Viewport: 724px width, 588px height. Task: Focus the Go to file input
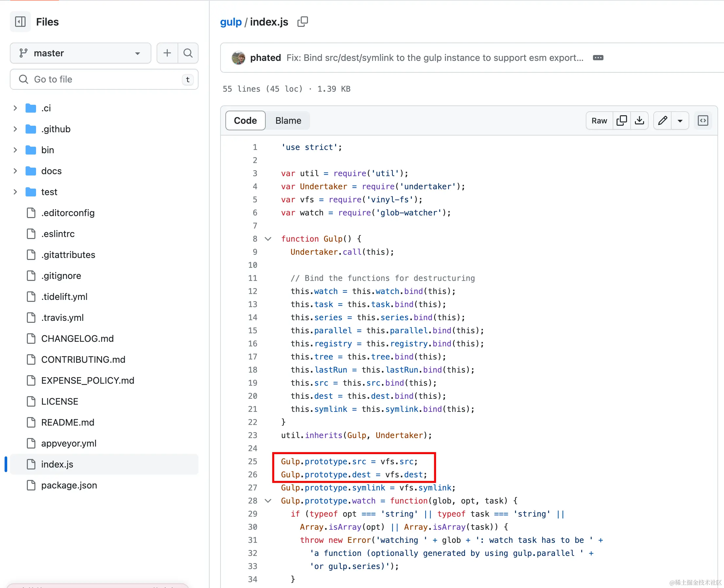[x=104, y=79]
